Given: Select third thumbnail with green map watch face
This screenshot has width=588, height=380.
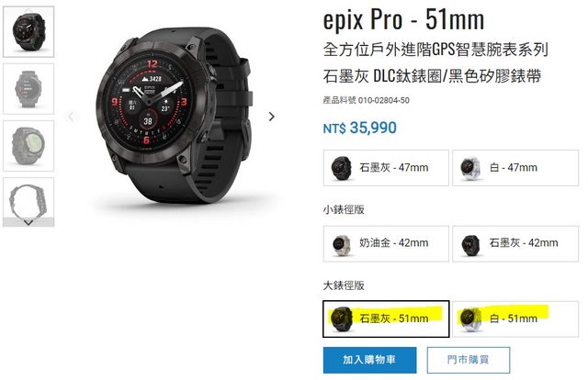Looking at the screenshot, I should 28,146.
